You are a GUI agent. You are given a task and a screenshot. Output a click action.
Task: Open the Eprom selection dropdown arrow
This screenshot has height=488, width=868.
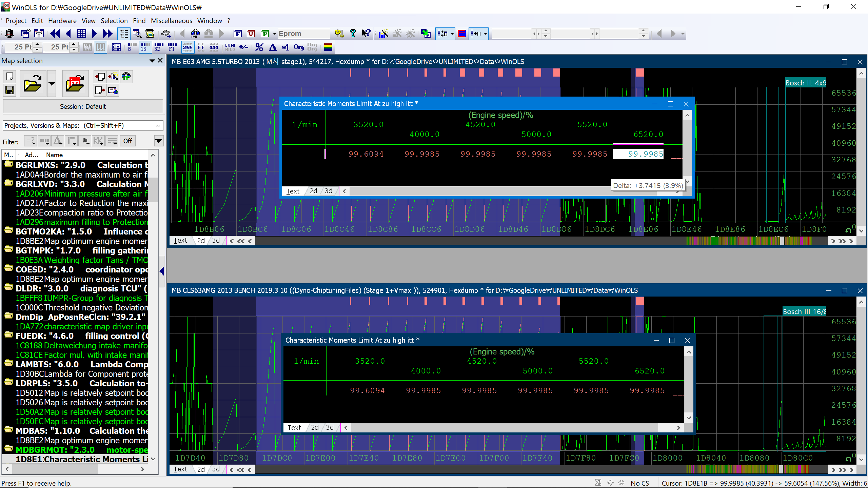coord(275,34)
